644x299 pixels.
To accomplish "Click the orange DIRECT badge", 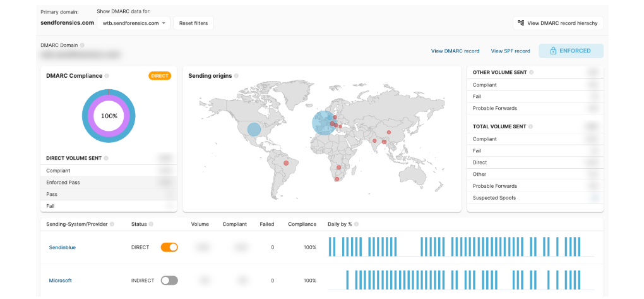I will pos(160,76).
